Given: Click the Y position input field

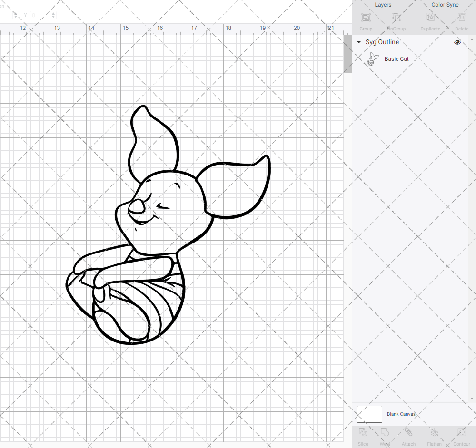Looking at the screenshot, I should tap(40, 15).
